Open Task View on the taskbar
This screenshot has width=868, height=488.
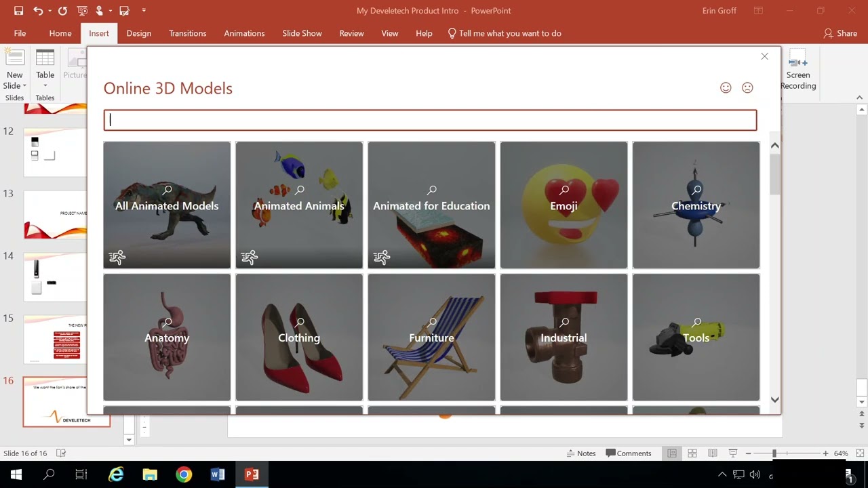tap(81, 474)
